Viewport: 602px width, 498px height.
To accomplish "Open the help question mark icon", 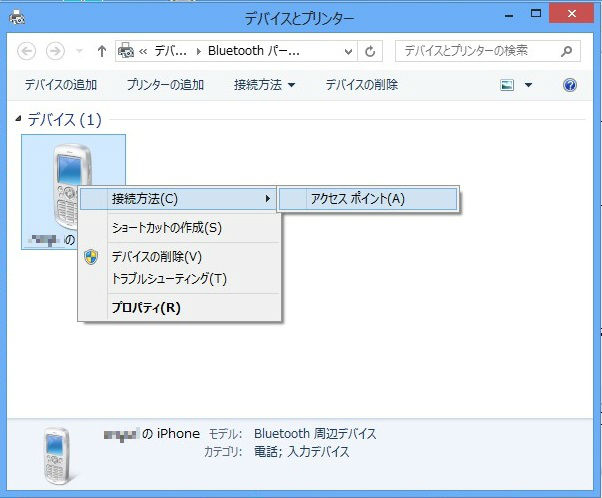I will point(571,85).
